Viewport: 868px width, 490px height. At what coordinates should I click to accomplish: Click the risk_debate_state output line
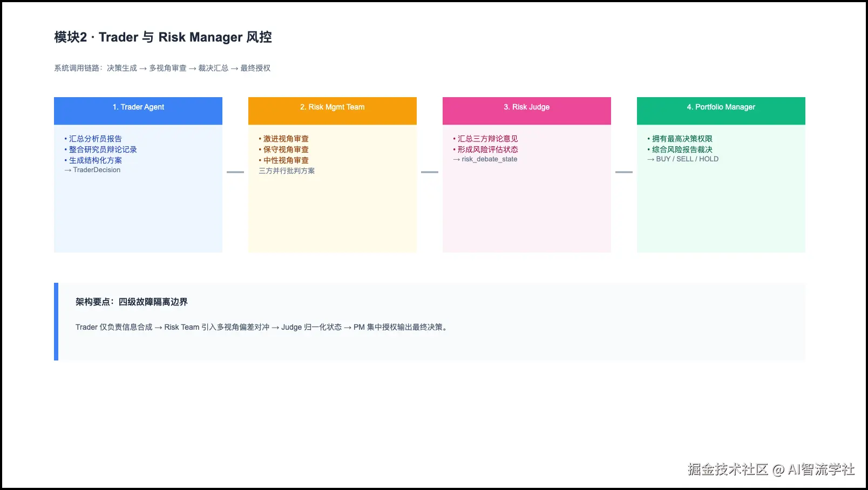click(485, 159)
